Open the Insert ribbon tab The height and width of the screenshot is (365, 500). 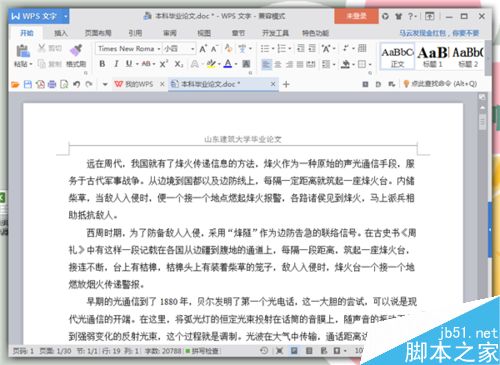(x=61, y=33)
